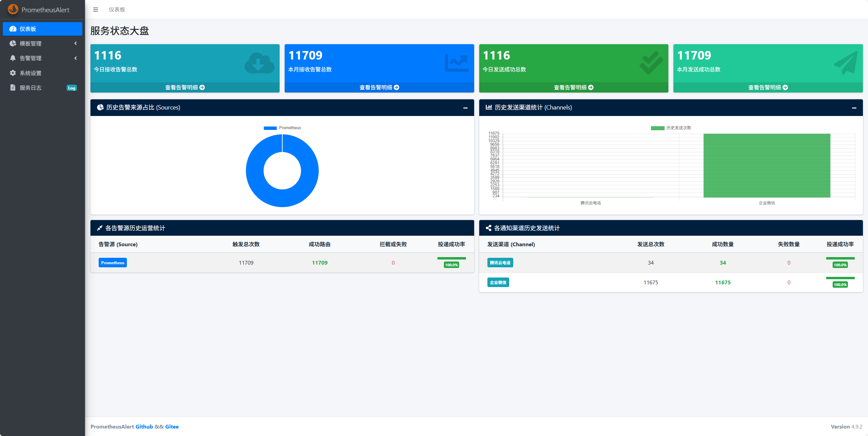Expand the 告警管理 submenu chevron
Screen dimensions: 868x436
coord(76,58)
